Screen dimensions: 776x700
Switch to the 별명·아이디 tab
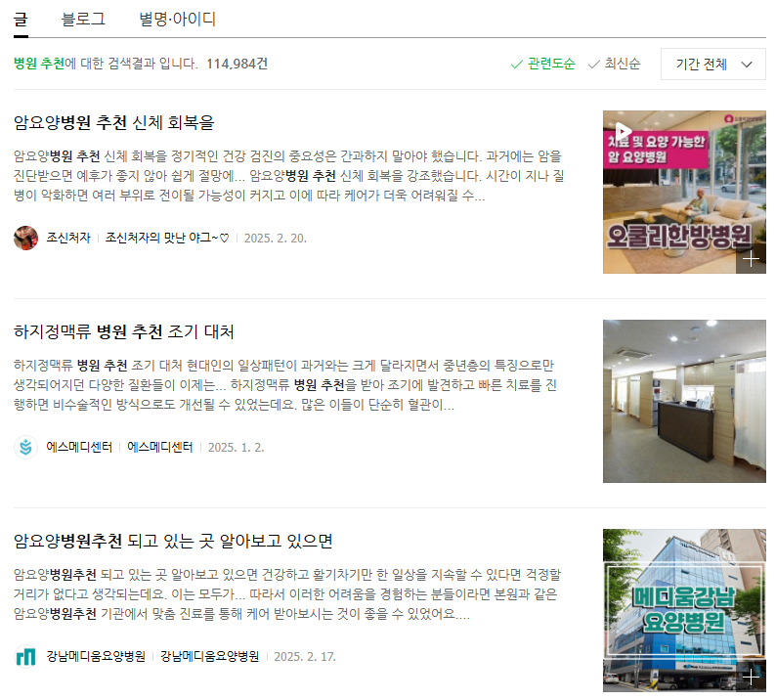177,19
